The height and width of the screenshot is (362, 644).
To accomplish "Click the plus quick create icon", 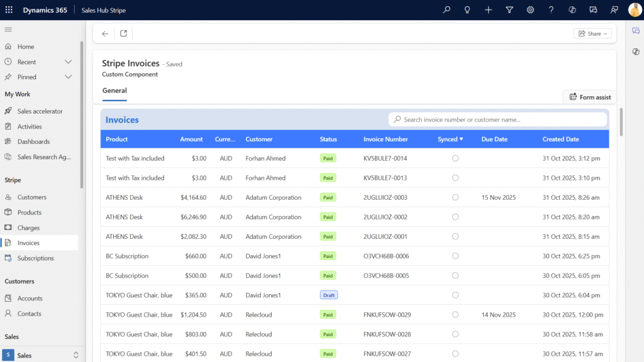I will pyautogui.click(x=489, y=10).
